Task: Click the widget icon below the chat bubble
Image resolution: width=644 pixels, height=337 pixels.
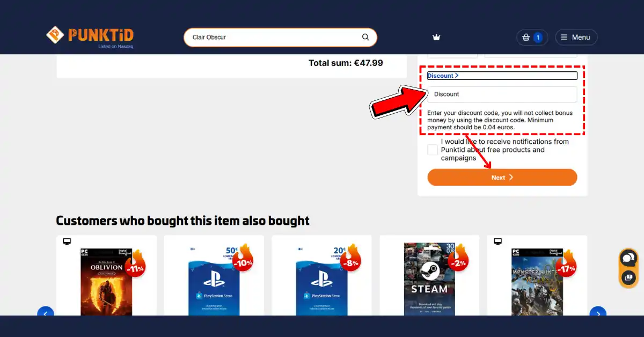Action: coord(628,277)
